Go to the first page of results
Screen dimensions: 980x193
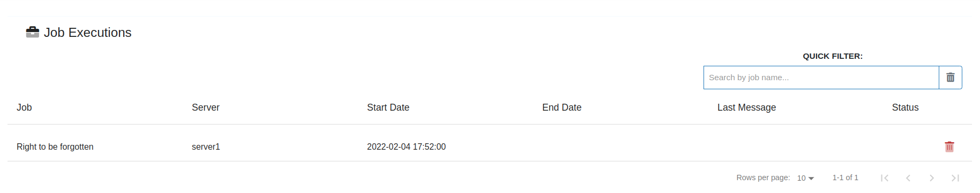click(885, 178)
